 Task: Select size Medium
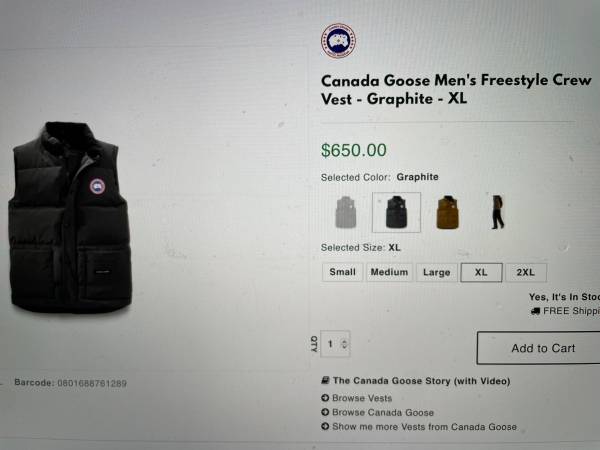pos(389,272)
